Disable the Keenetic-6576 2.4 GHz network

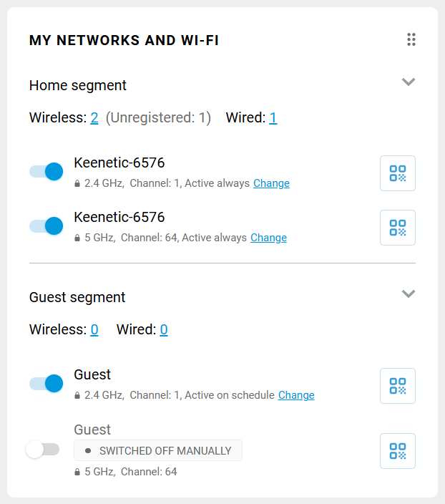[47, 172]
